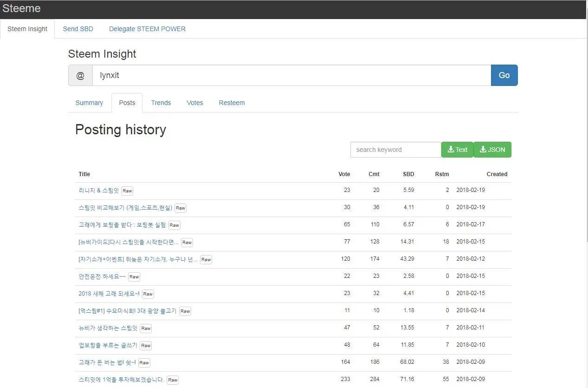Show Raw for '안전운전 하세요~~' post
Screen dimensions: 588x388
tap(134, 277)
